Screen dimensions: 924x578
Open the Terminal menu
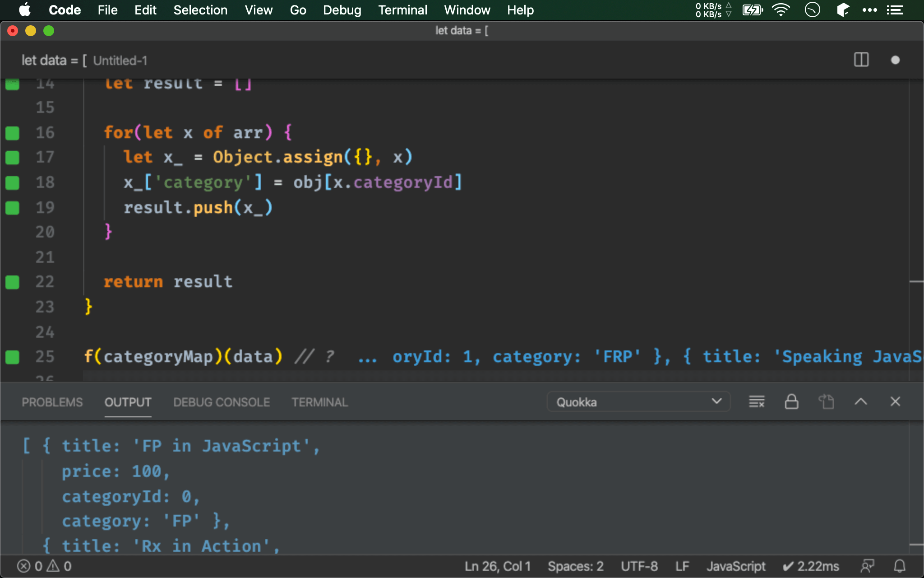[402, 10]
